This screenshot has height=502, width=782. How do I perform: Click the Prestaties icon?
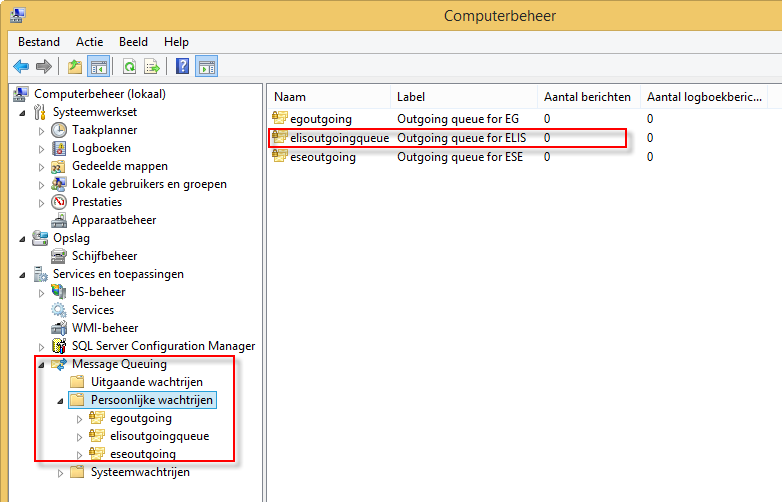point(59,202)
